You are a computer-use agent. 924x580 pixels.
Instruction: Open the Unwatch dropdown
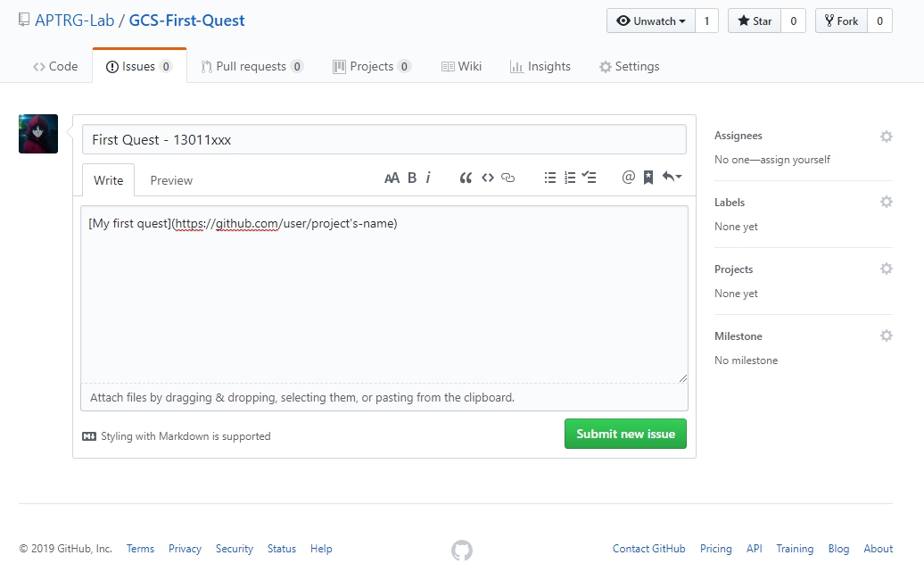pos(650,21)
